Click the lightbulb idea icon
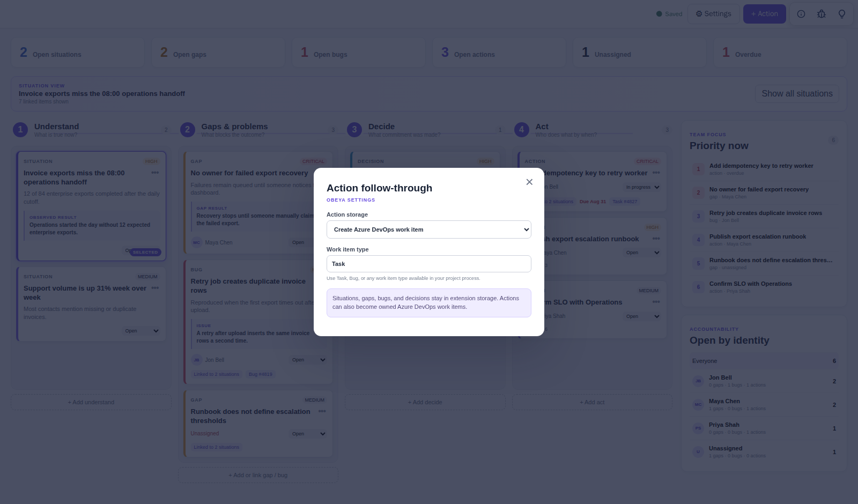Image resolution: width=858 pixels, height=504 pixels. pyautogui.click(x=842, y=14)
